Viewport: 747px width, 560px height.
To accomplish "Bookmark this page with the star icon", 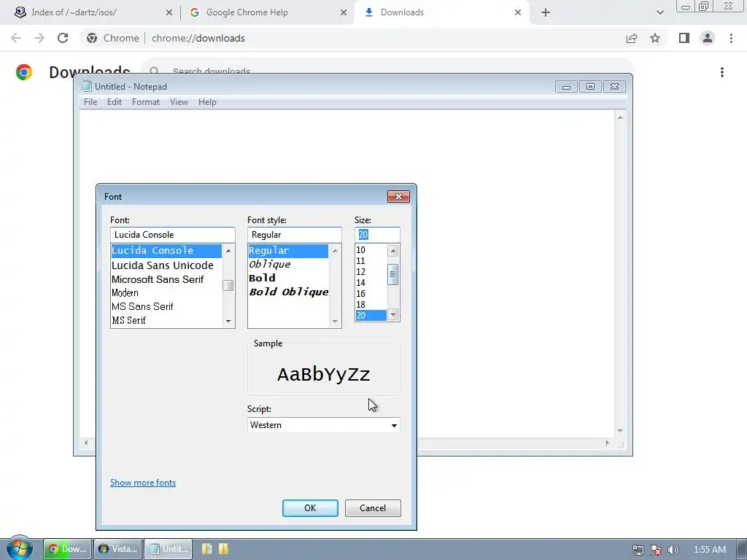I will pos(655,38).
